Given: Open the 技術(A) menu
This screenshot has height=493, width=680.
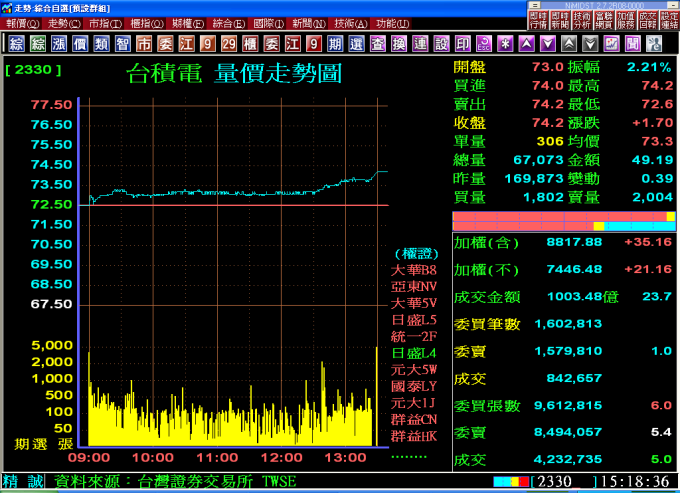Looking at the screenshot, I should point(351,23).
